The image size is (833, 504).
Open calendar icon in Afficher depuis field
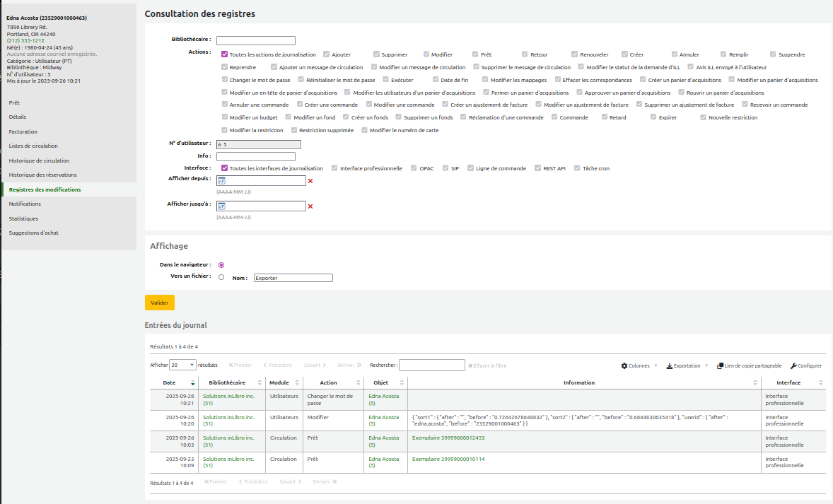222,181
